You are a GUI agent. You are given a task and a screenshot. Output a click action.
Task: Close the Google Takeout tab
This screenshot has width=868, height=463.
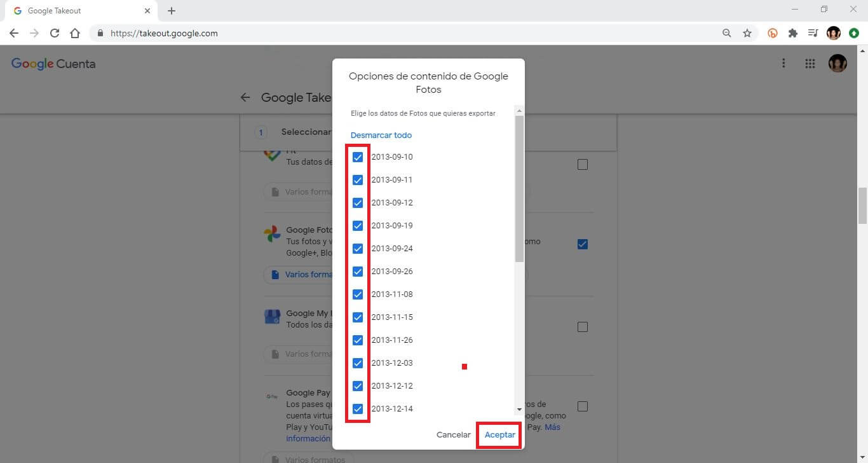(x=147, y=11)
